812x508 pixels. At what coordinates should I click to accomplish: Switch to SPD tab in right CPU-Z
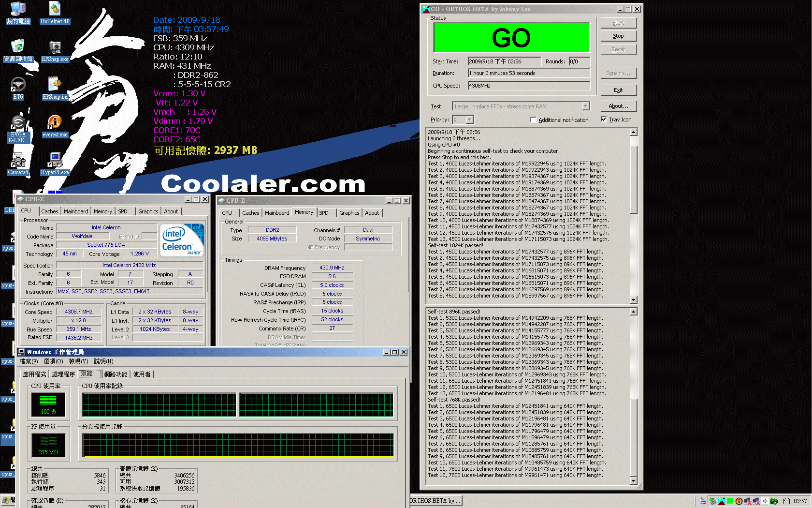coord(324,213)
